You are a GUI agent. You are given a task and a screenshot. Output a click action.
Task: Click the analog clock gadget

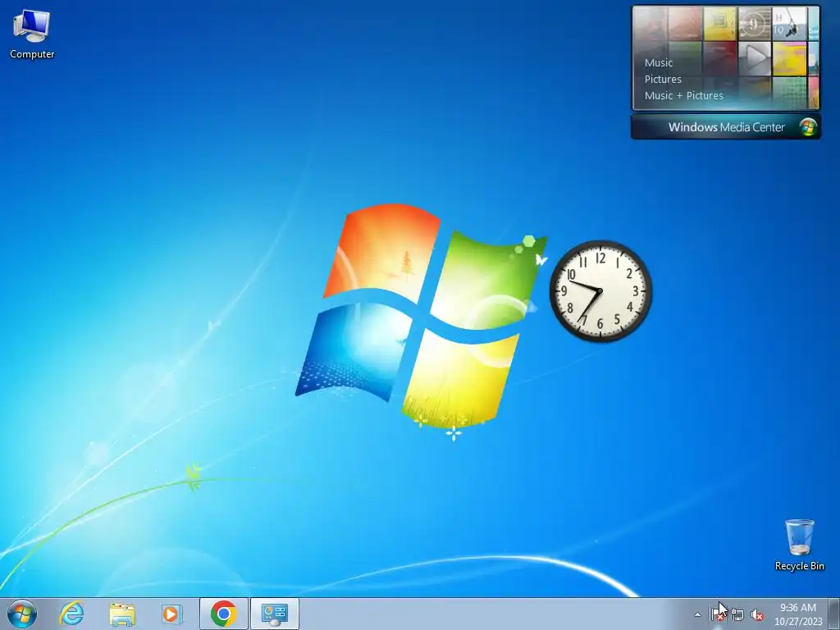(600, 291)
